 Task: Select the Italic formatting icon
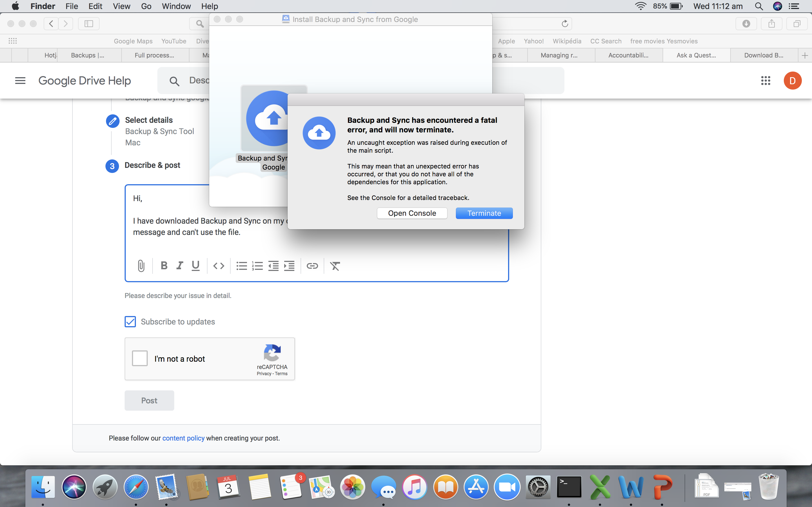(180, 266)
